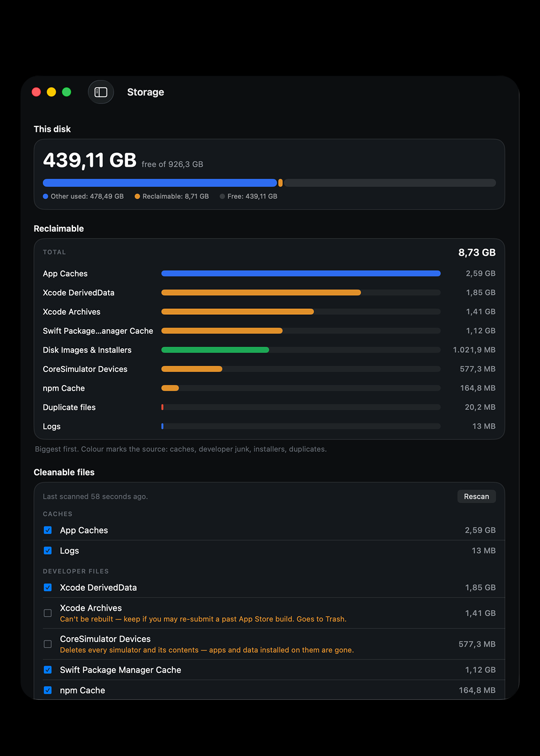Image resolution: width=540 pixels, height=756 pixels.
Task: Click the grey 'Free' legend dot
Action: pyautogui.click(x=222, y=197)
